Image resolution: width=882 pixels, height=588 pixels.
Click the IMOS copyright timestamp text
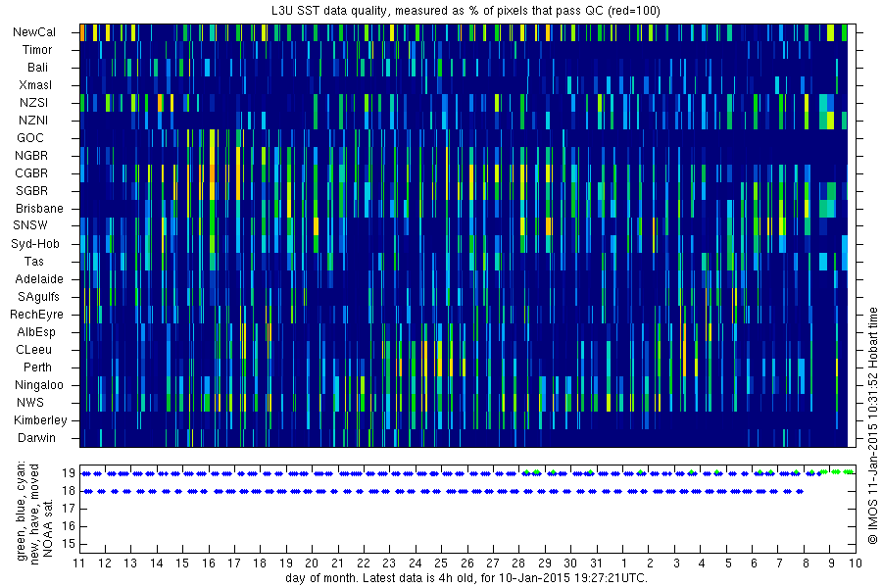pyautogui.click(x=872, y=425)
